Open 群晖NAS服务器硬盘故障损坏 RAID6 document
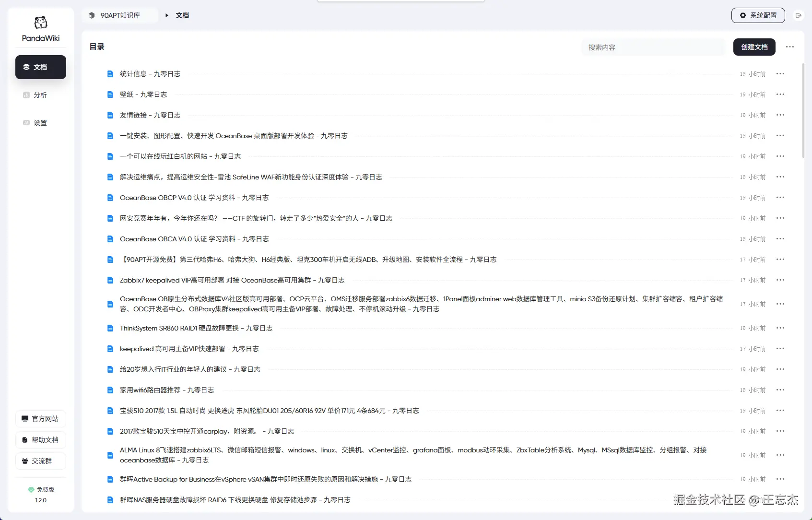812x520 pixels. [235, 500]
